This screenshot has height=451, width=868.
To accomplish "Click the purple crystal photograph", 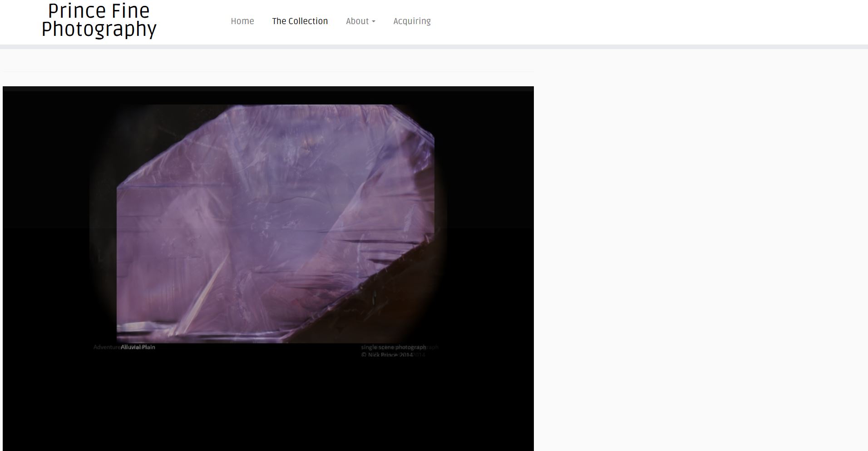I will point(272,218).
